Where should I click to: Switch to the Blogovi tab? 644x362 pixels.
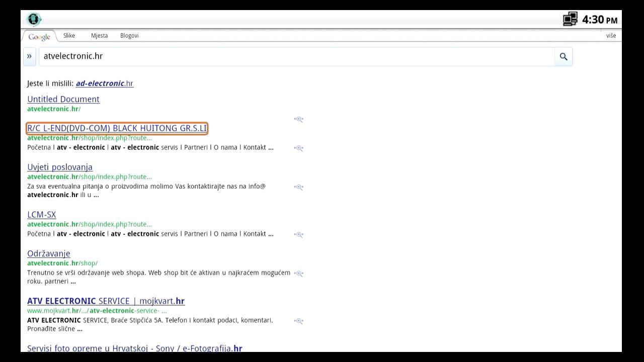tap(129, 36)
